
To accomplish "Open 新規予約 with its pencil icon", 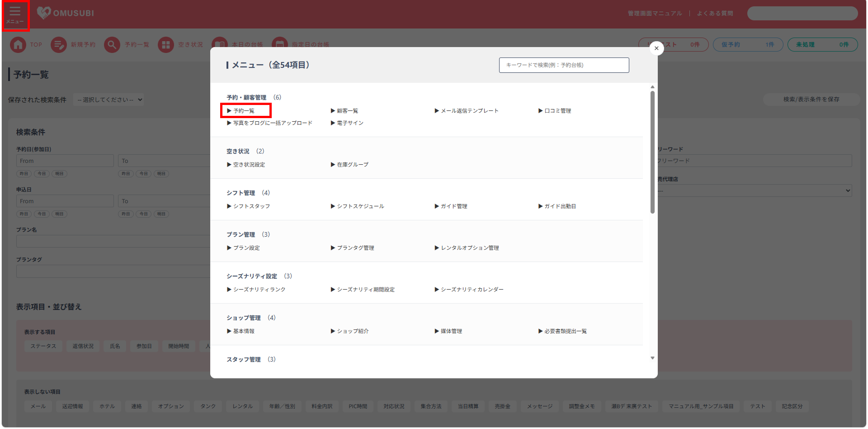I will pos(59,45).
